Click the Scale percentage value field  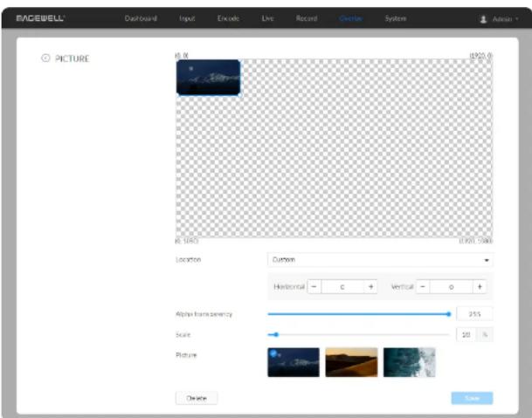466,334
